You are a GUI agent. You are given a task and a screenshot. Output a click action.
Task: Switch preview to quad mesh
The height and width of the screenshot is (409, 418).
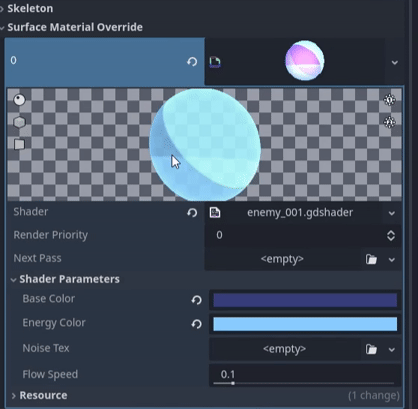tap(19, 144)
